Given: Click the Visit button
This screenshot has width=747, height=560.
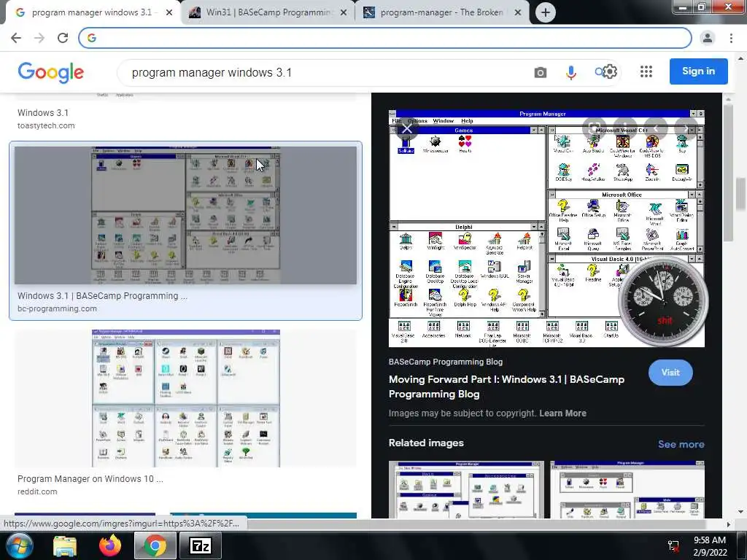Looking at the screenshot, I should 670,373.
